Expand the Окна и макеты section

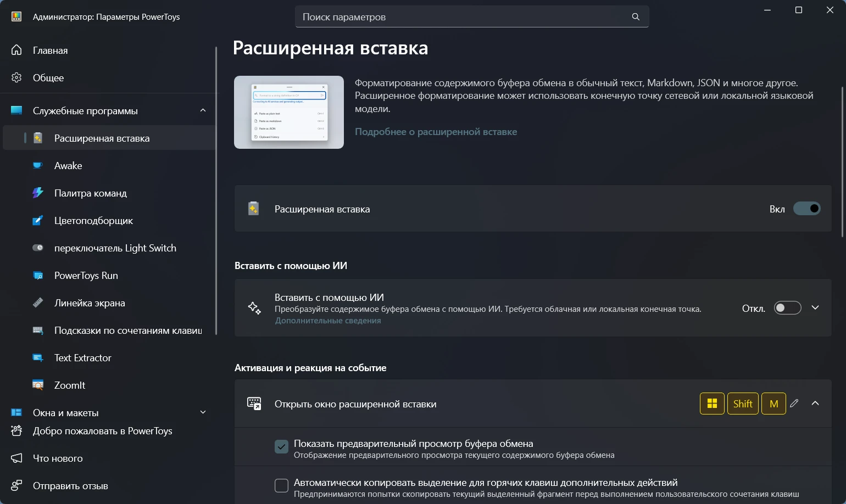[203, 412]
